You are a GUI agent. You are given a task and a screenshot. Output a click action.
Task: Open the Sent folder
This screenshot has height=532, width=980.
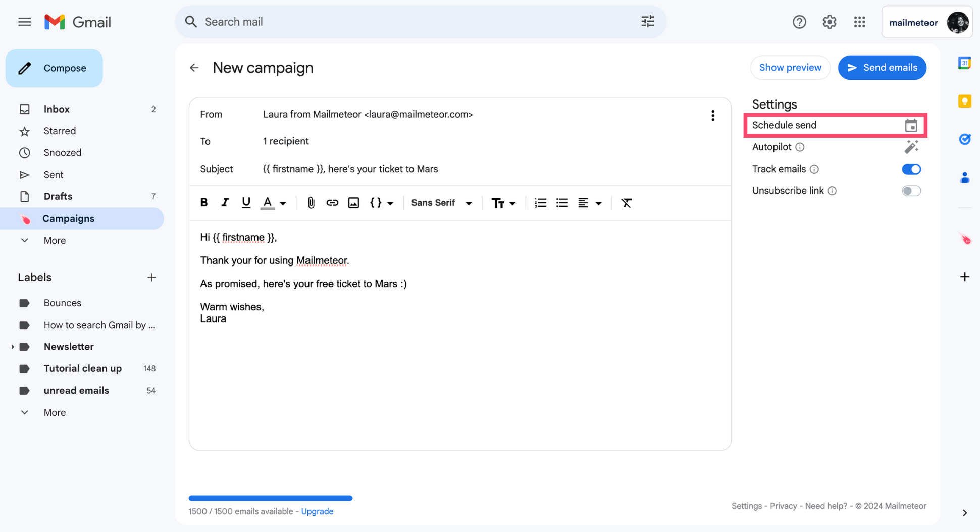click(82, 175)
